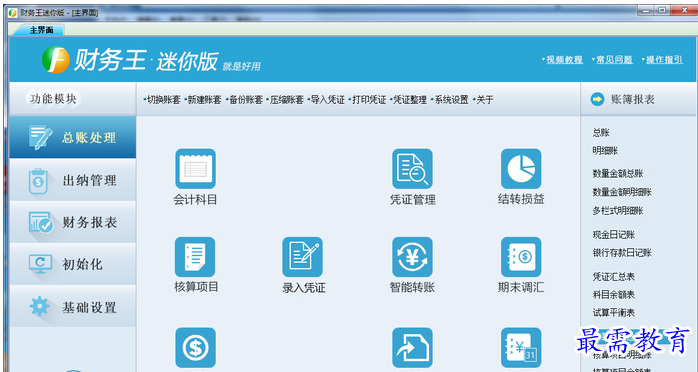Click the 期末调汇 icon
The image size is (698, 372).
pyautogui.click(x=521, y=257)
